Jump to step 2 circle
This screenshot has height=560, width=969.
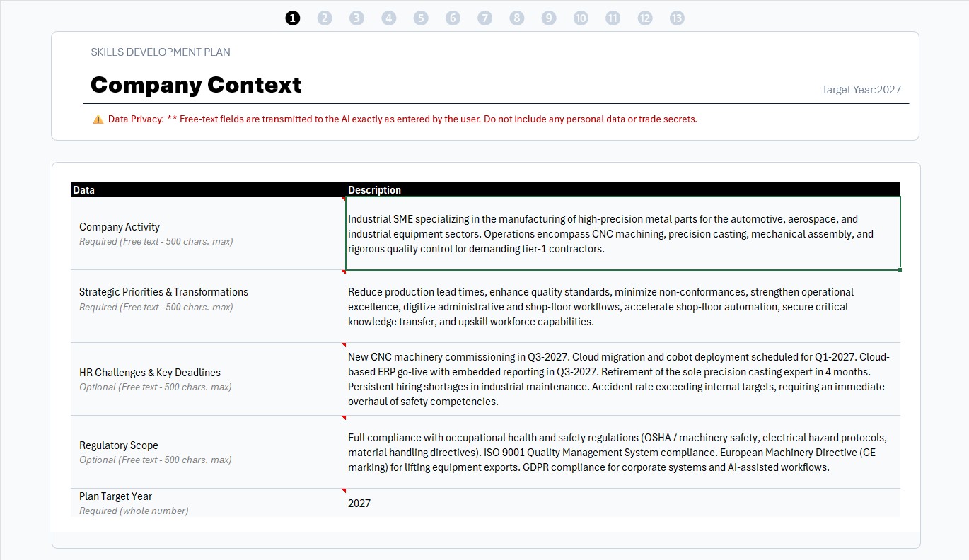325,18
